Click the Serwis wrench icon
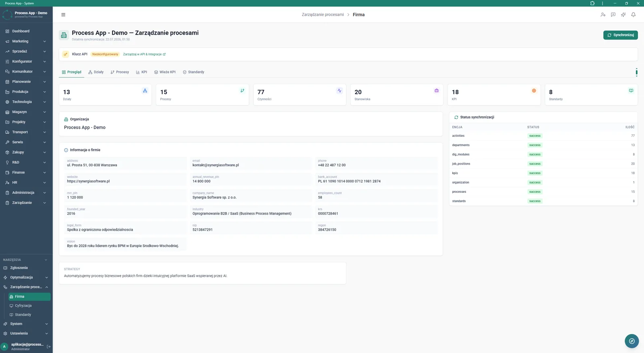The image size is (644, 353). pyautogui.click(x=7, y=142)
